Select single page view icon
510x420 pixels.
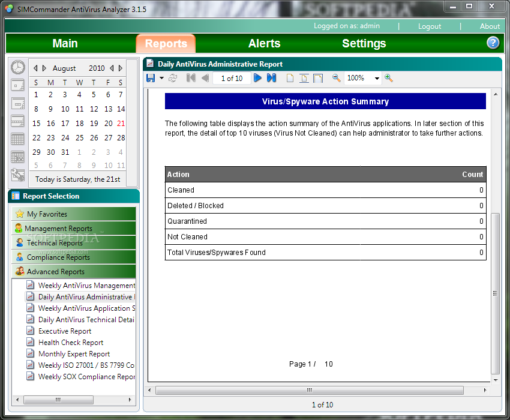290,78
